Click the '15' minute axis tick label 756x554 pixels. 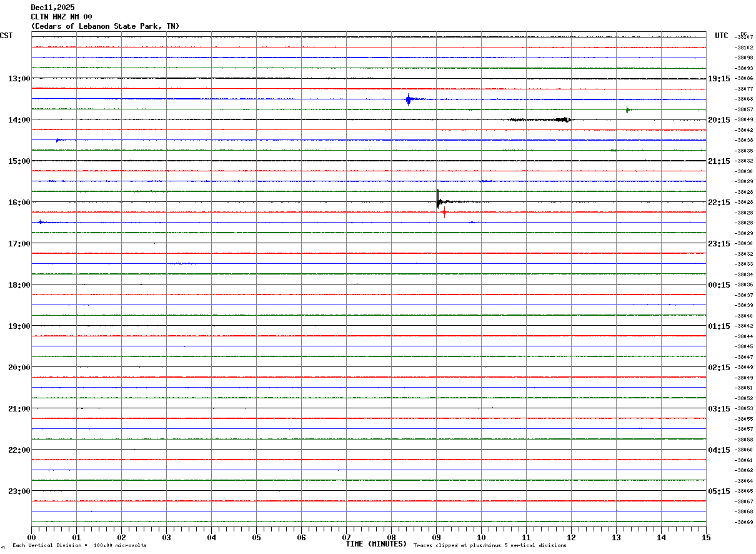tap(706, 537)
